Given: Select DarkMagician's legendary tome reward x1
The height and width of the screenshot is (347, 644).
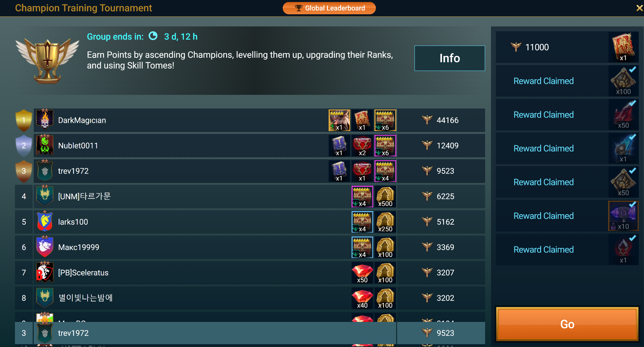Looking at the screenshot, I should point(362,120).
